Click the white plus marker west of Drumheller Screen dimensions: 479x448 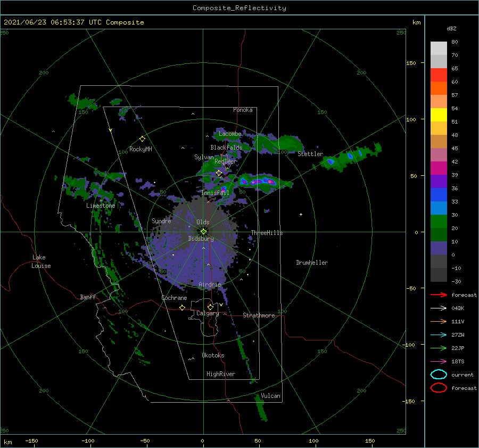coord(301,214)
